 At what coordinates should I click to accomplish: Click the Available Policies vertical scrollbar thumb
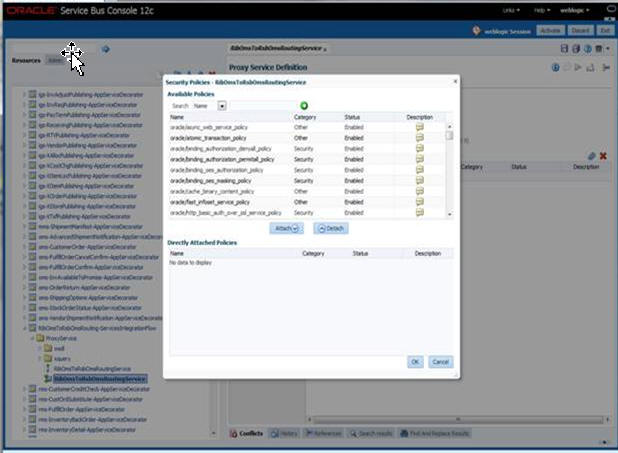point(449,136)
